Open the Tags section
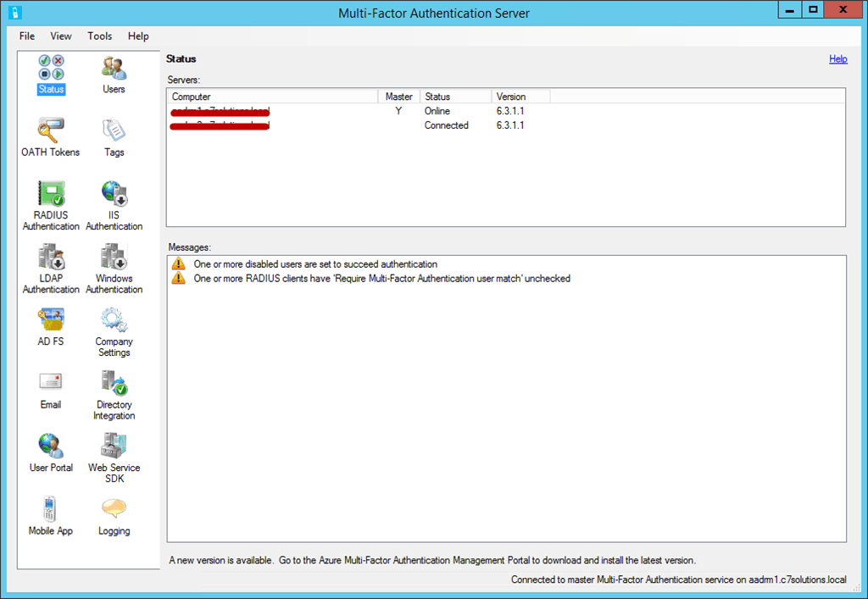 tap(114, 138)
